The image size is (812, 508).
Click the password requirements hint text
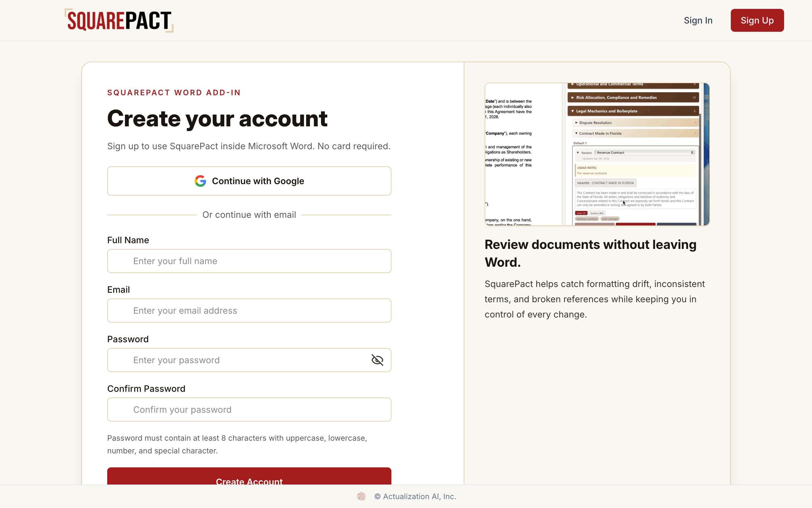(x=237, y=444)
